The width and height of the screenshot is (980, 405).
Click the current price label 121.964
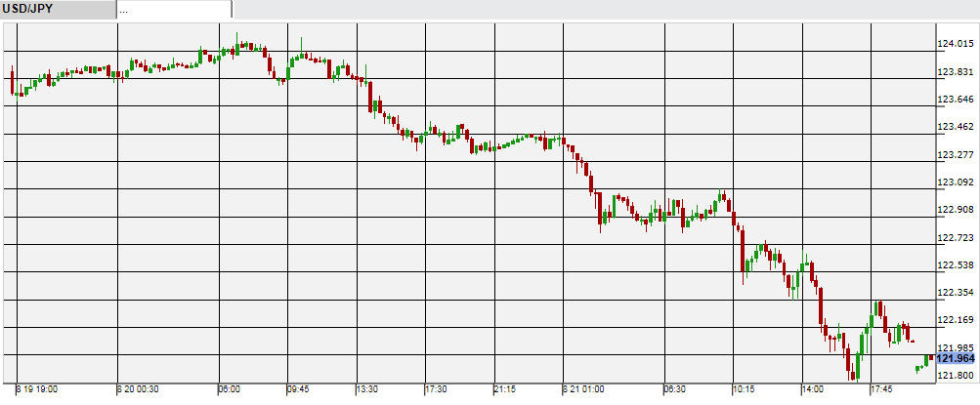click(956, 359)
